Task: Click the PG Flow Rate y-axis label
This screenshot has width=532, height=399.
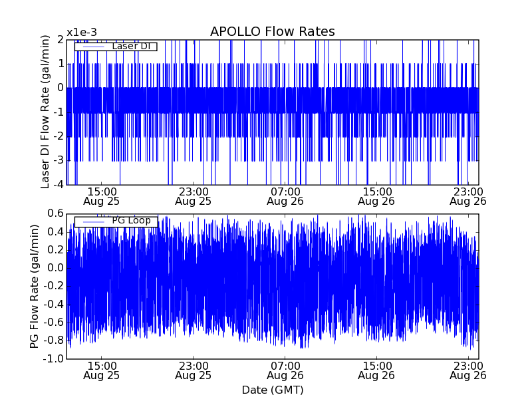Action: coord(35,286)
